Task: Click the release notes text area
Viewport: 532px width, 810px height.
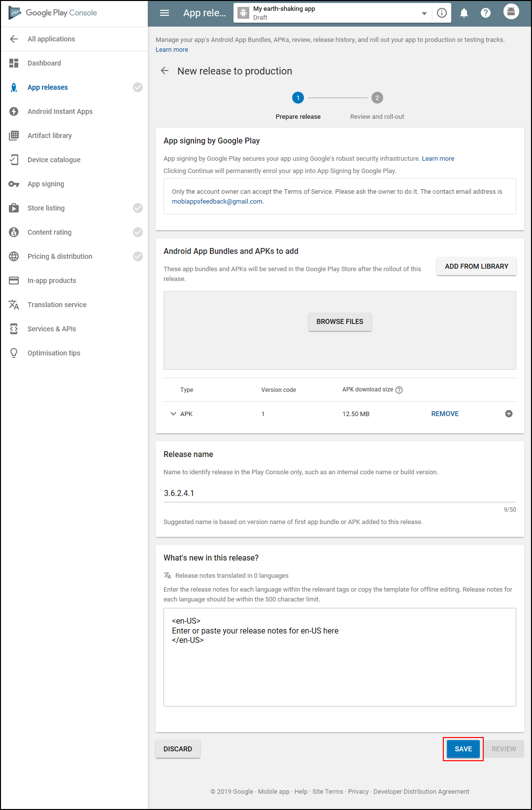Action: coord(340,657)
